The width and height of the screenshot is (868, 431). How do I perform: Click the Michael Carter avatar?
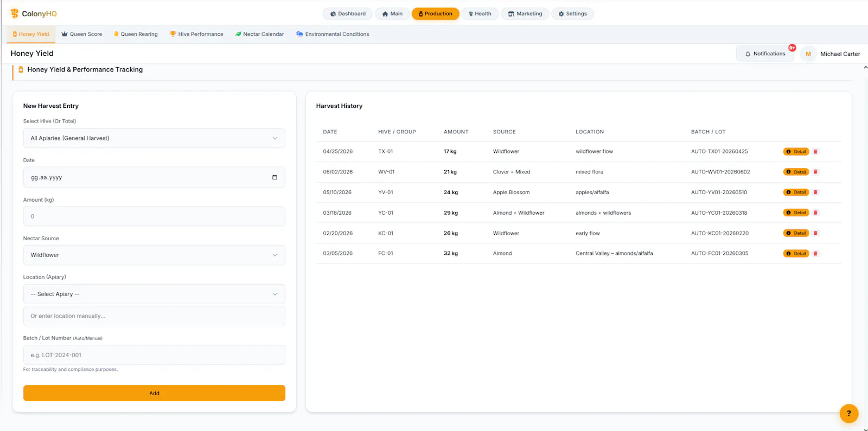coord(808,54)
